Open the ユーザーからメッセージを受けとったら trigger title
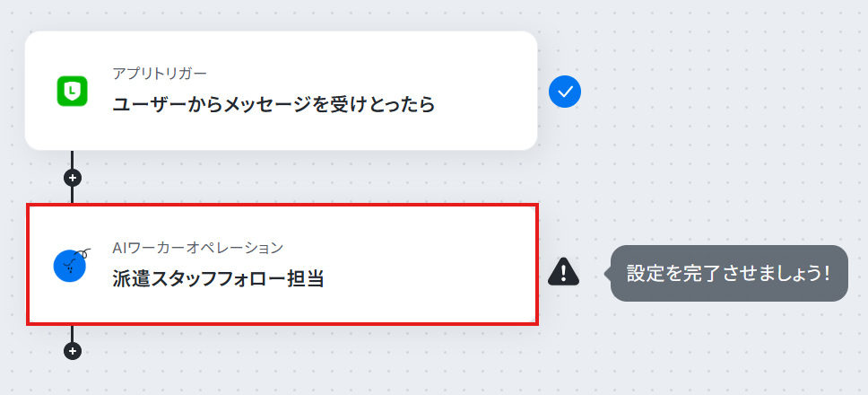This screenshot has height=395, width=868. pyautogui.click(x=273, y=104)
